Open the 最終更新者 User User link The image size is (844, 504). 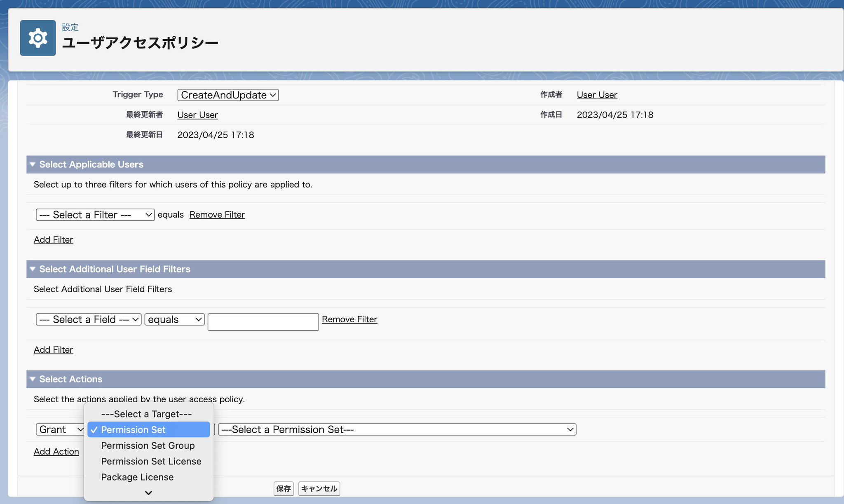pyautogui.click(x=197, y=115)
